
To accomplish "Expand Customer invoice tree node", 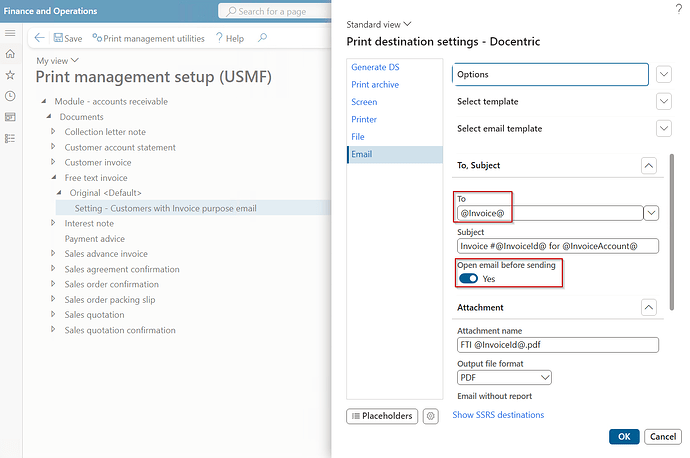I will 53,162.
